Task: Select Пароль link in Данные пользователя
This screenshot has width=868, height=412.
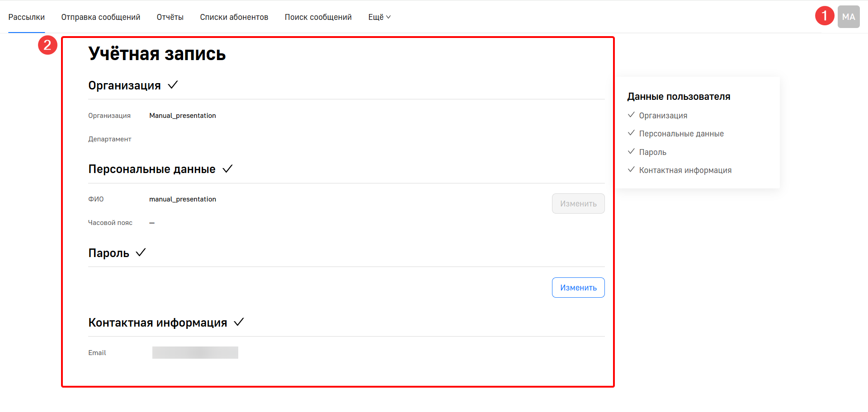Action: point(652,152)
